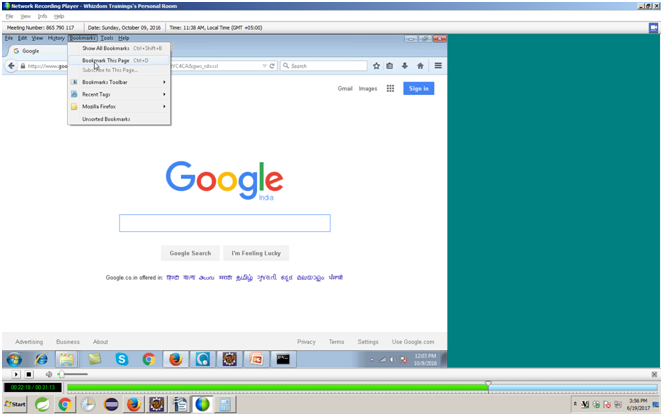Open Spring Tool Suite leaf icon in bottom taskbar
This screenshot has width=663, height=416.
(42, 405)
